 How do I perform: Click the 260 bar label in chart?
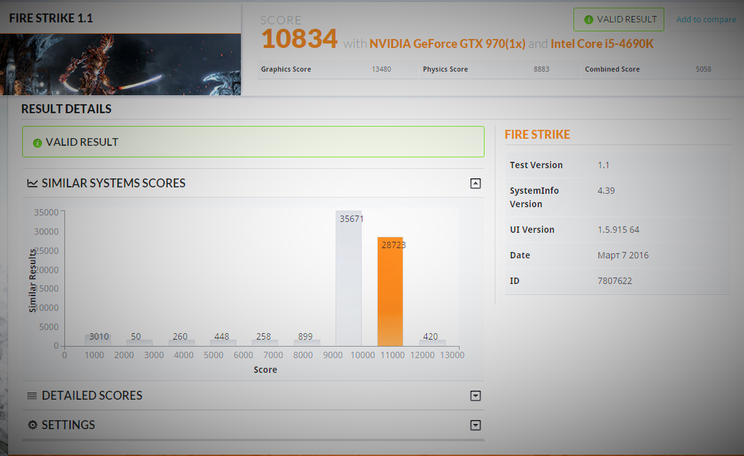coord(180,336)
